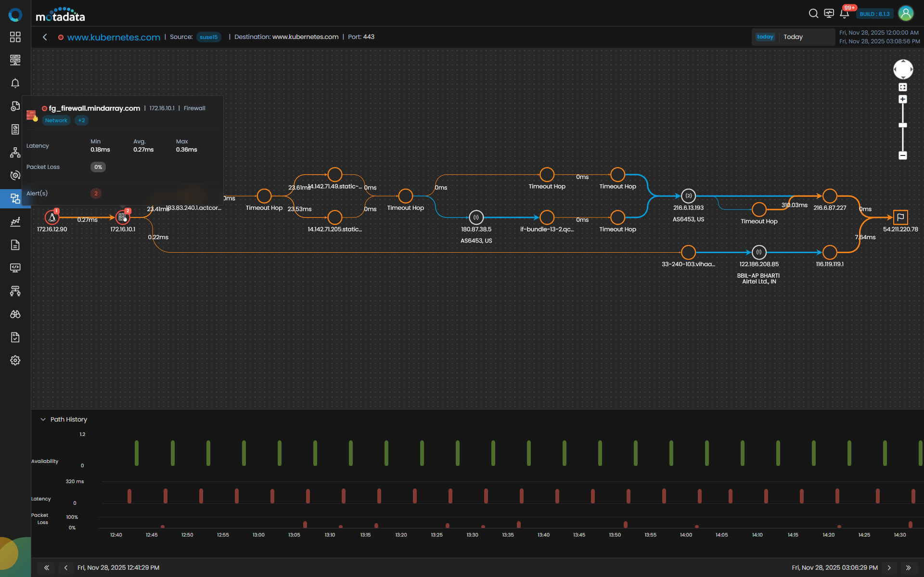Collapse the Path History section
The width and height of the screenshot is (924, 577).
pos(43,420)
